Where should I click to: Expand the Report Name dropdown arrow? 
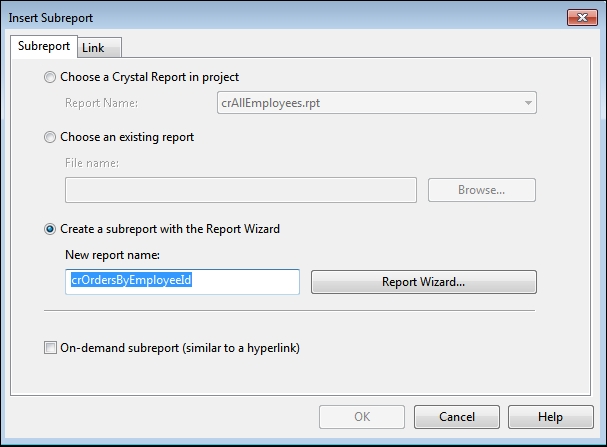(x=526, y=102)
